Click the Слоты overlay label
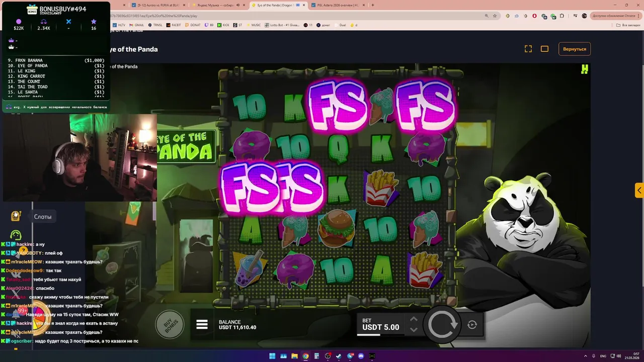The height and width of the screenshot is (362, 644). [43, 217]
